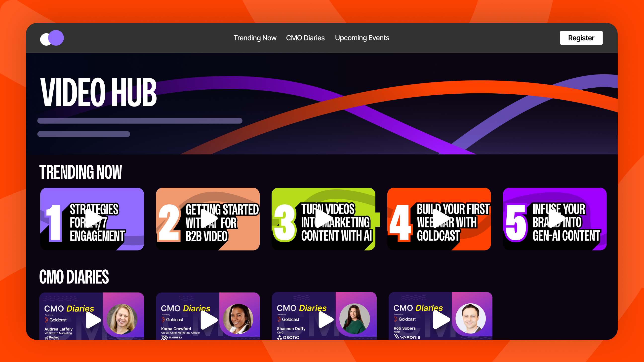
Task: Play Karna Crawford's CMO Diaries episode
Action: [208, 320]
